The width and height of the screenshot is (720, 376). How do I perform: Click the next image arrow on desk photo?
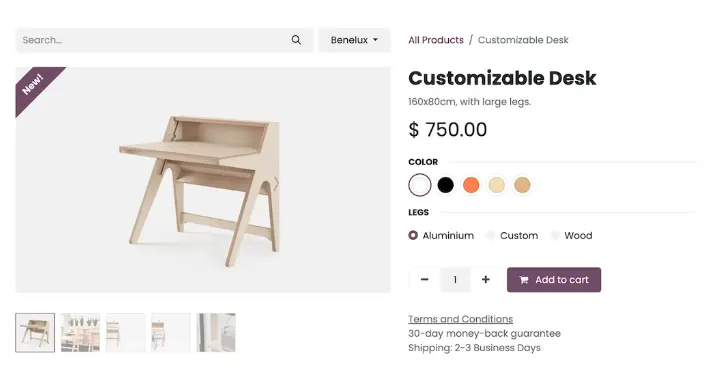[276, 184]
